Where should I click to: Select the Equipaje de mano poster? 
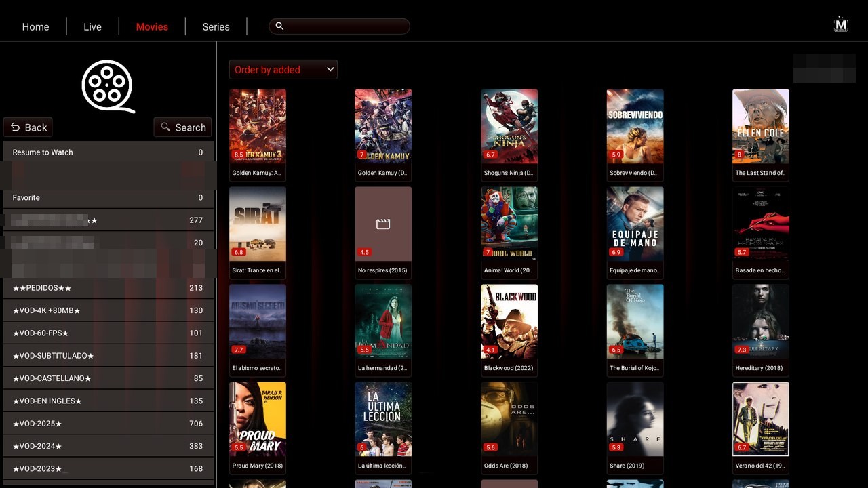click(635, 224)
